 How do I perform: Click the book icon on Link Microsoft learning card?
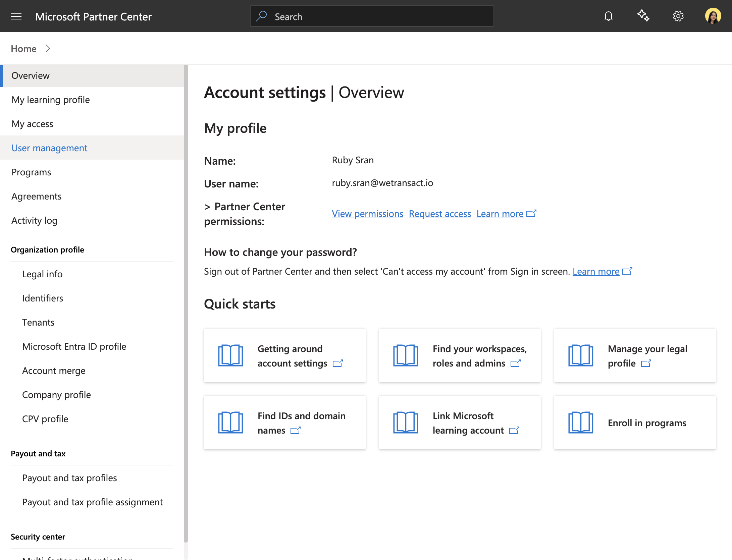406,423
